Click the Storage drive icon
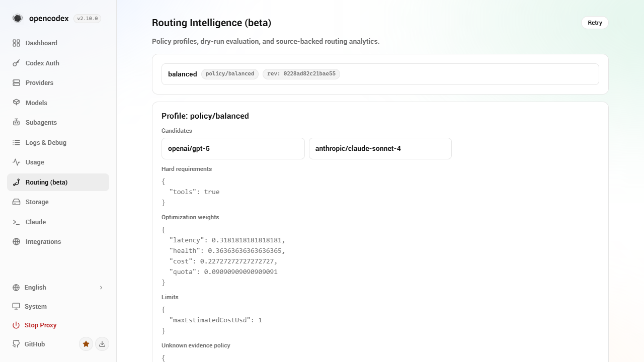644x362 pixels. point(17,202)
